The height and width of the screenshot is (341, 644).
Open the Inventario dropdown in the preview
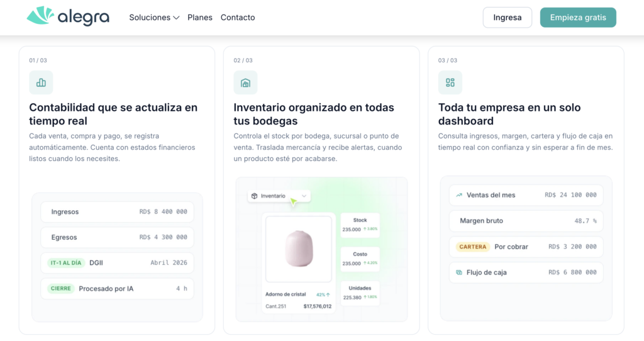click(x=279, y=196)
